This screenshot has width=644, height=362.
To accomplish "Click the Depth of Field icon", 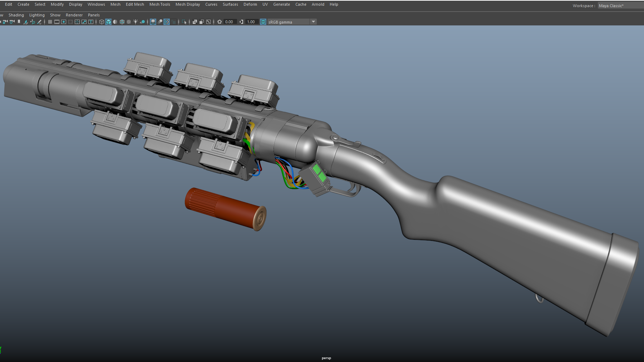I will click(174, 22).
